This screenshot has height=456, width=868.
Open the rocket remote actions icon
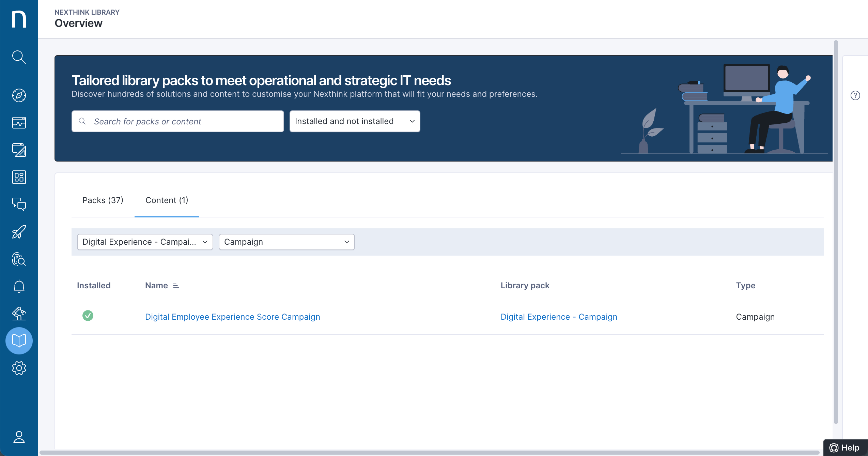19,232
